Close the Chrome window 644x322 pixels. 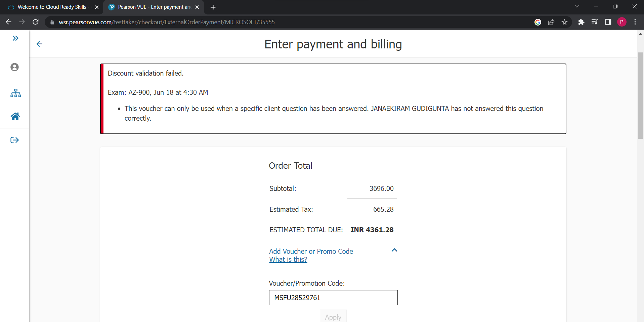tap(635, 6)
